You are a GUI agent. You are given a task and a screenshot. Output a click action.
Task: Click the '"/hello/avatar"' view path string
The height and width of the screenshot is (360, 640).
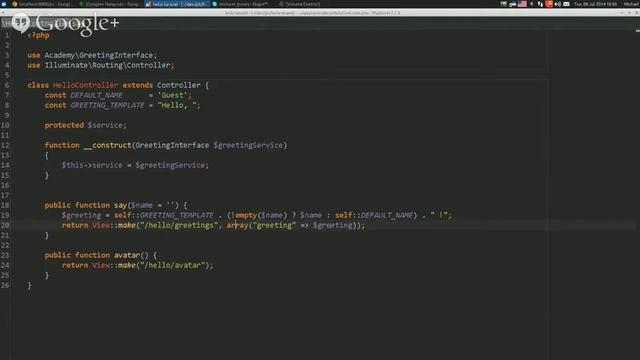pyautogui.click(x=174, y=265)
